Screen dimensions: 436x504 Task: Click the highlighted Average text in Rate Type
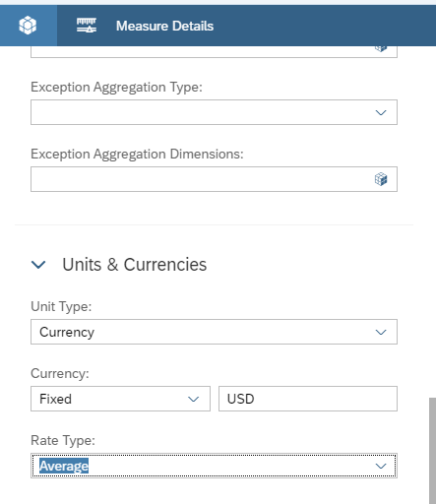pyautogui.click(x=64, y=466)
